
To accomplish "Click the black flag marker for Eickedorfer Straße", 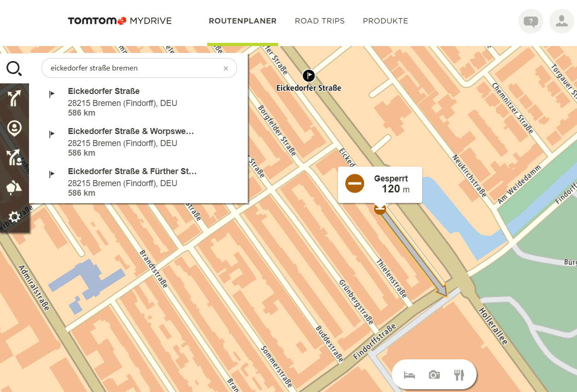I will [309, 75].
